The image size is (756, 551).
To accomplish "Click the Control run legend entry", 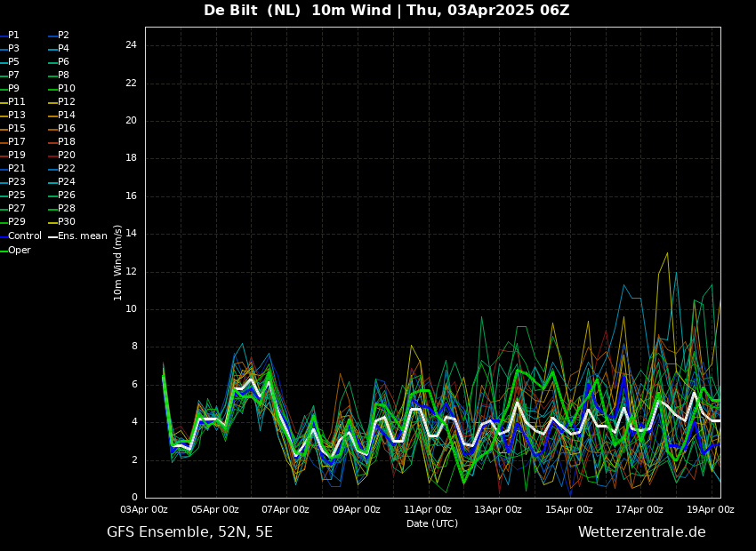I will click(x=24, y=236).
